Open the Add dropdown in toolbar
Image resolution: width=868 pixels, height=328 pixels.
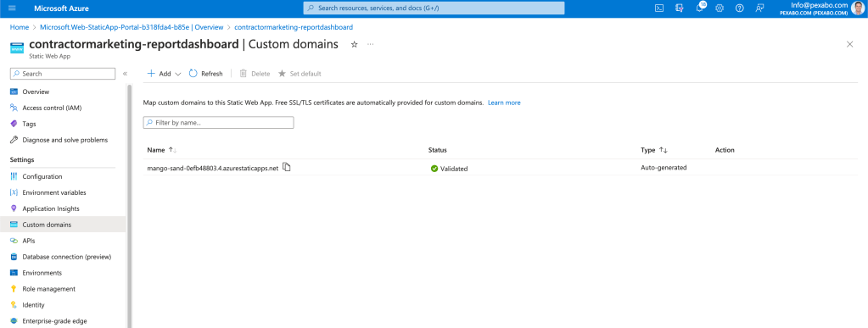click(x=164, y=74)
